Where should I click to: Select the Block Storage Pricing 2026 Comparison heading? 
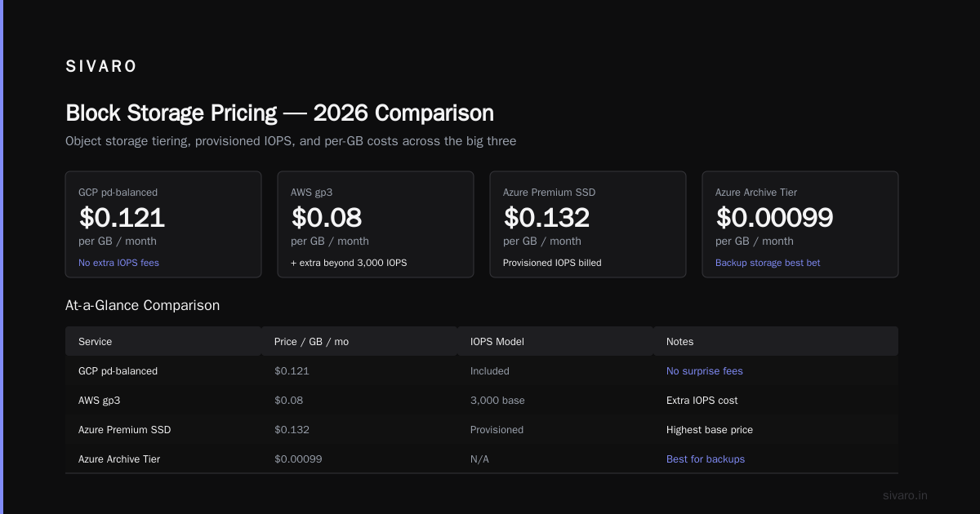(279, 113)
